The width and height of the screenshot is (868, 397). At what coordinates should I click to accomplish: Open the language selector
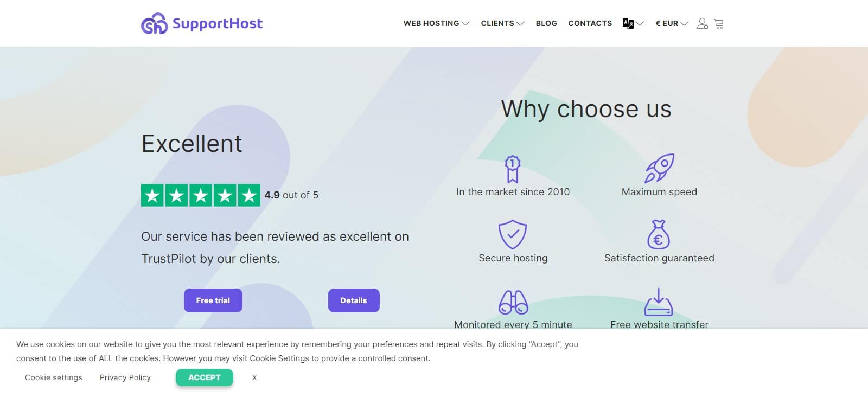tap(633, 23)
